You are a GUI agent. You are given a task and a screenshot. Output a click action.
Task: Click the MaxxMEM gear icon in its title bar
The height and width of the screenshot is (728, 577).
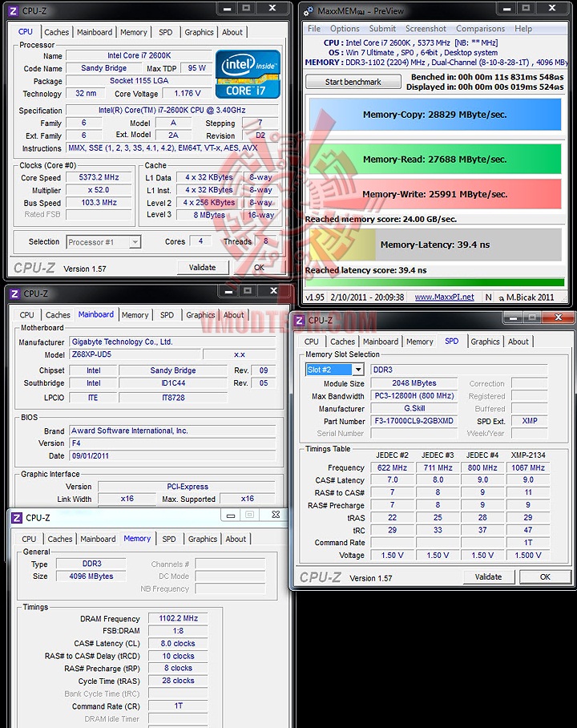click(x=309, y=11)
